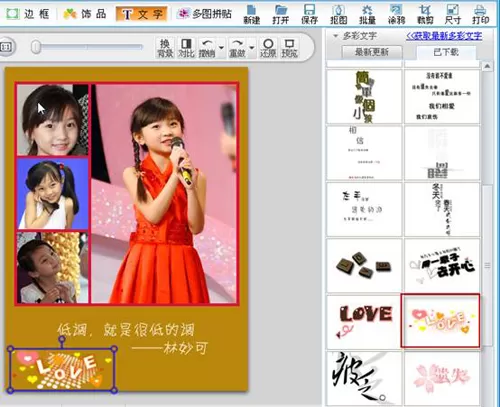
Task: Open the undo history dropdown arrow
Action: [221, 48]
